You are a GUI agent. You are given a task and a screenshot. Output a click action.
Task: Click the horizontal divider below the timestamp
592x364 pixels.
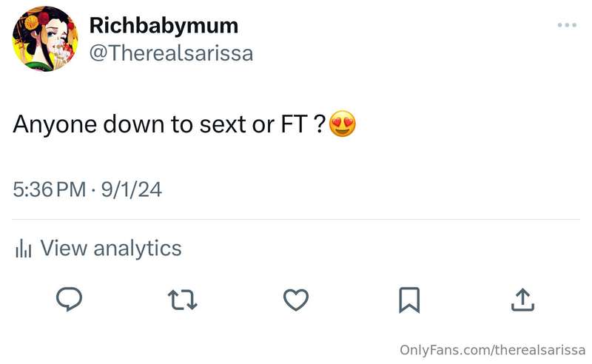pos(296,219)
